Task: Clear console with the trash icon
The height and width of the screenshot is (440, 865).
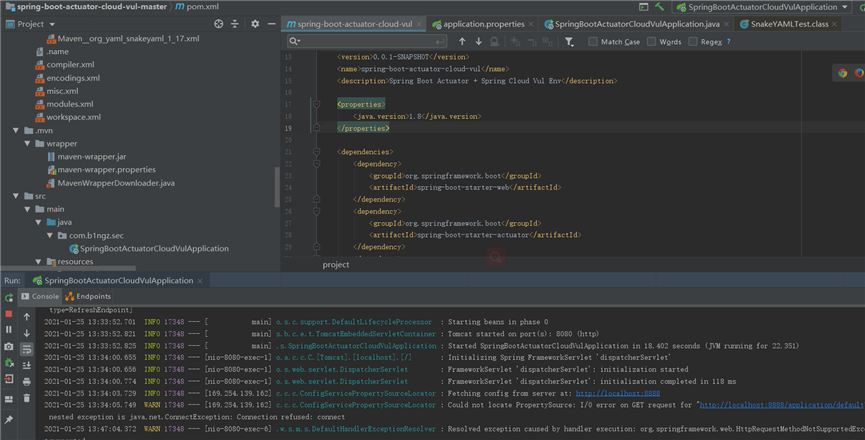Action: pyautogui.click(x=26, y=398)
